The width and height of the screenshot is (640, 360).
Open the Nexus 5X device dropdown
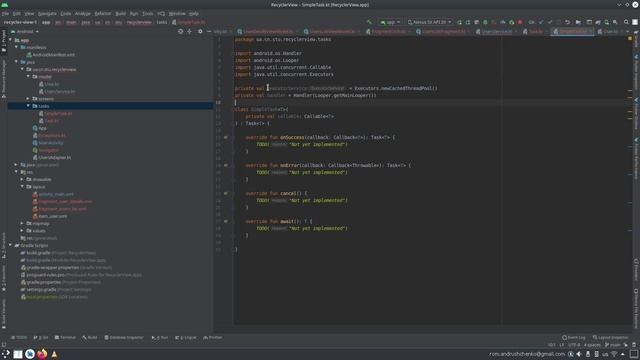[429, 22]
